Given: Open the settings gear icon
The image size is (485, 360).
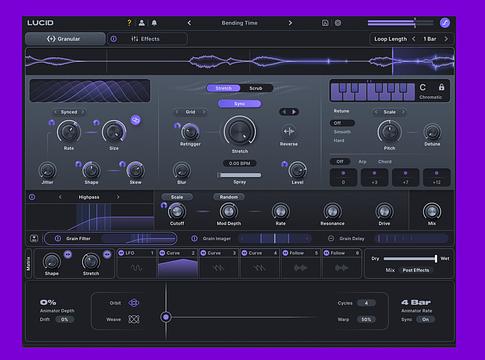Looking at the screenshot, I should pyautogui.click(x=338, y=23).
